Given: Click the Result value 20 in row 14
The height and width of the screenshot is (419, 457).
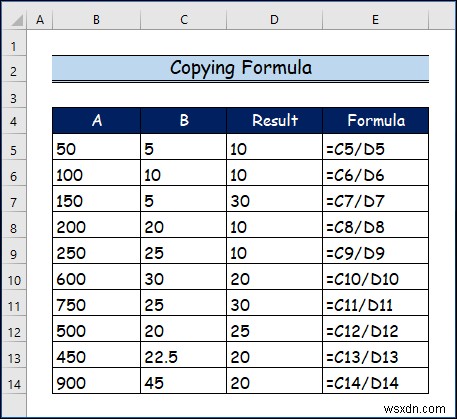Looking at the screenshot, I should (x=275, y=381).
